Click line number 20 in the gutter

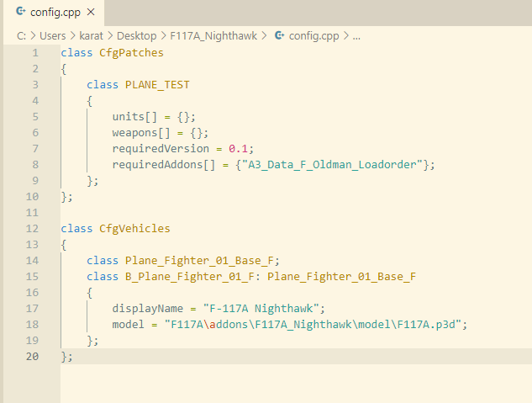pos(32,356)
